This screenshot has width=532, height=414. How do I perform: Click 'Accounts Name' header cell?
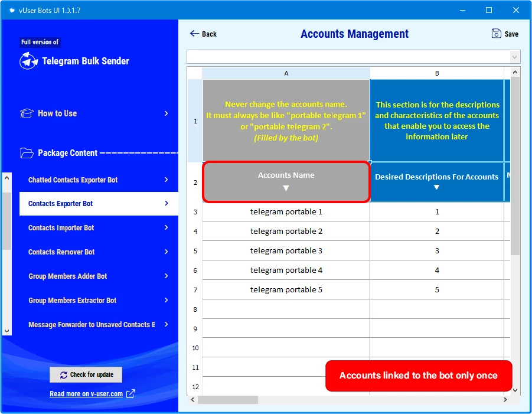[286, 182]
